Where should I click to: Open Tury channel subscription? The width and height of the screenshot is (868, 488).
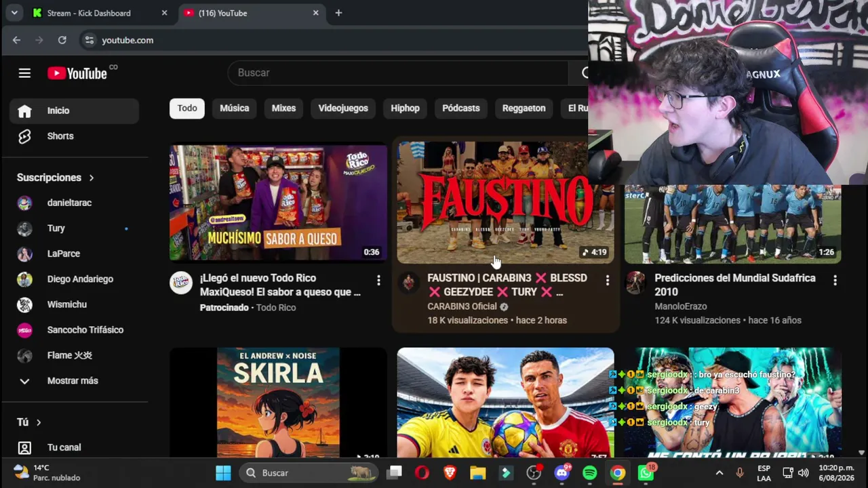[74, 228]
